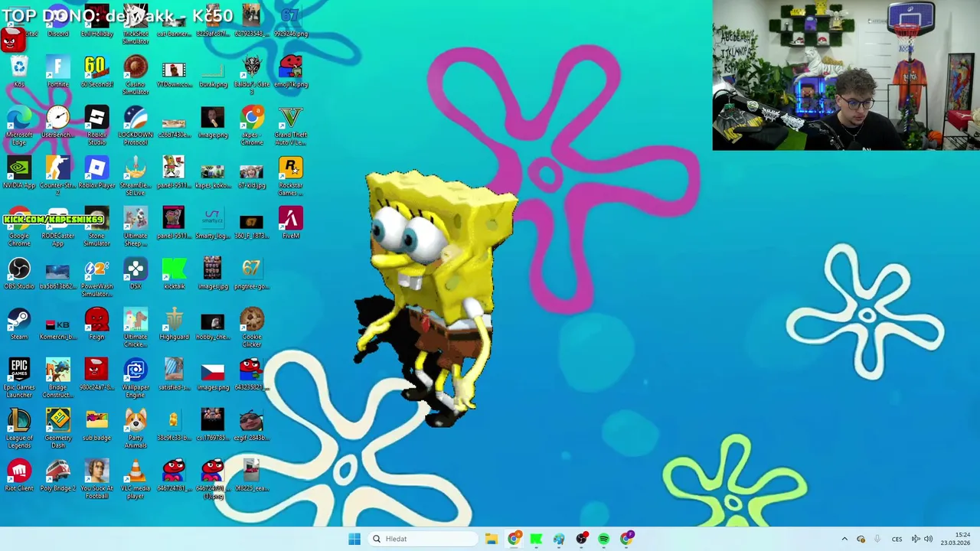Open Rockstar Games launcher icon
Image resolution: width=980 pixels, height=551 pixels.
tap(291, 176)
